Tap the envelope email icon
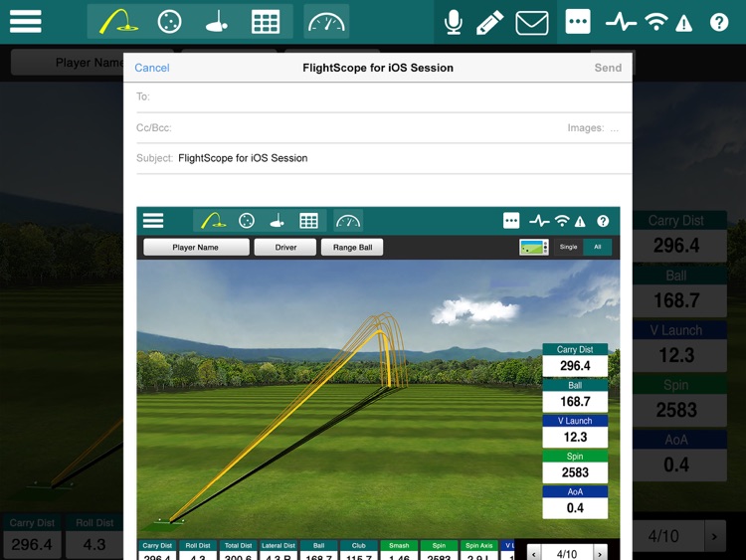This screenshot has height=560, width=746. 532,22
